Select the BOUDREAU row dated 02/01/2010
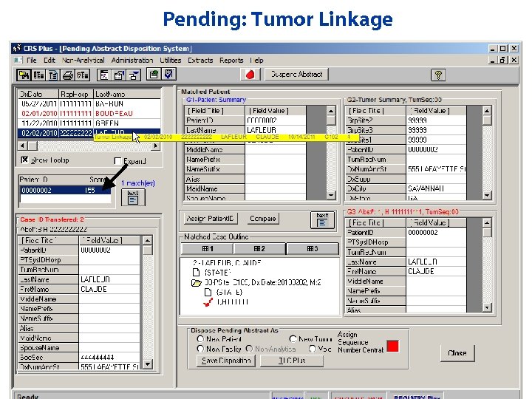 point(89,114)
